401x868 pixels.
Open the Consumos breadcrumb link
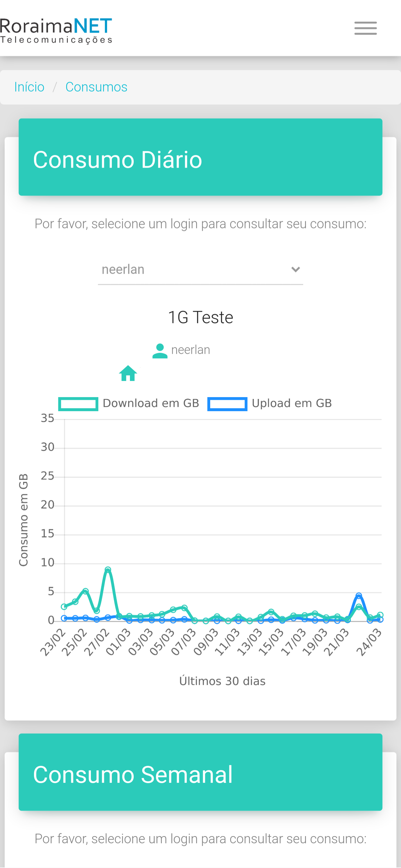point(96,87)
